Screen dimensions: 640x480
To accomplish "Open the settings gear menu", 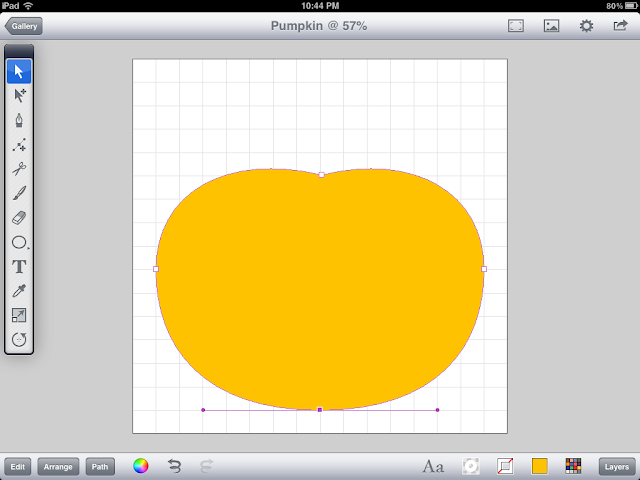I will click(x=587, y=26).
